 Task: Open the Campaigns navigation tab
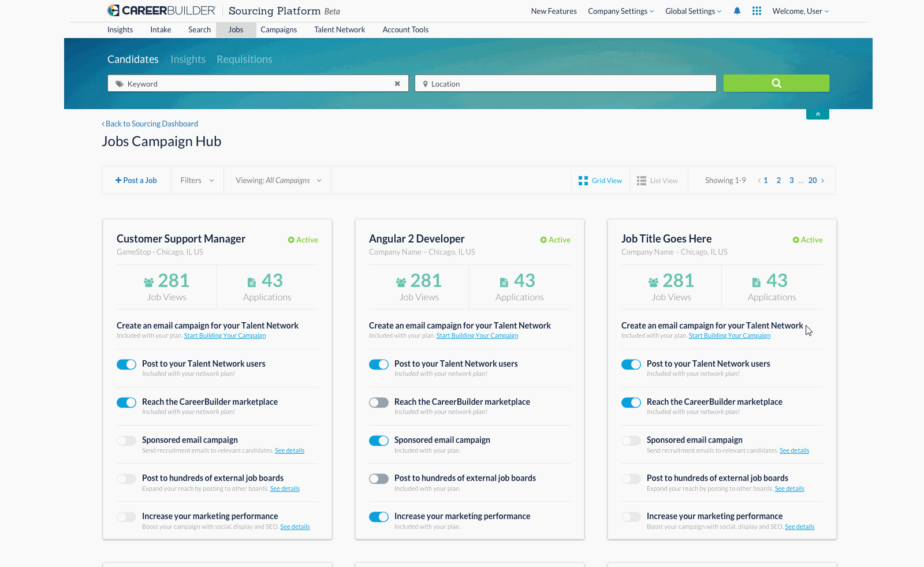coord(278,29)
